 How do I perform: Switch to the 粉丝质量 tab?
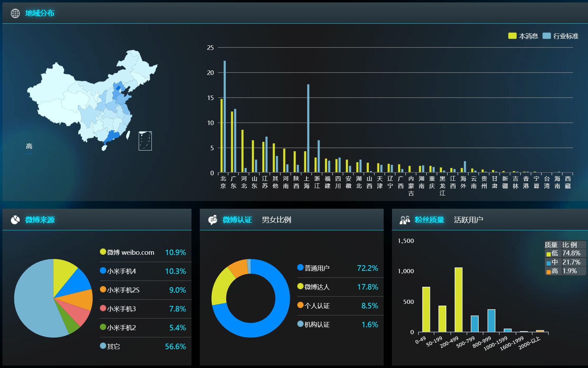pyautogui.click(x=429, y=220)
